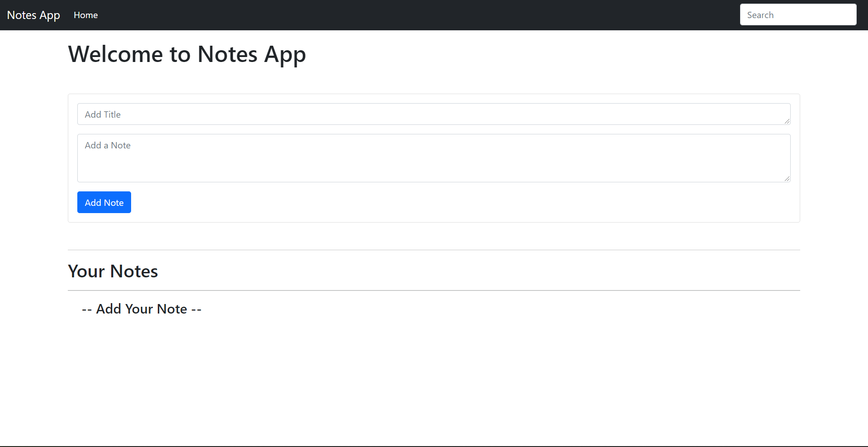This screenshot has width=868, height=447.
Task: Click the -- Add Your Note -- placeholder text
Action: (141, 309)
